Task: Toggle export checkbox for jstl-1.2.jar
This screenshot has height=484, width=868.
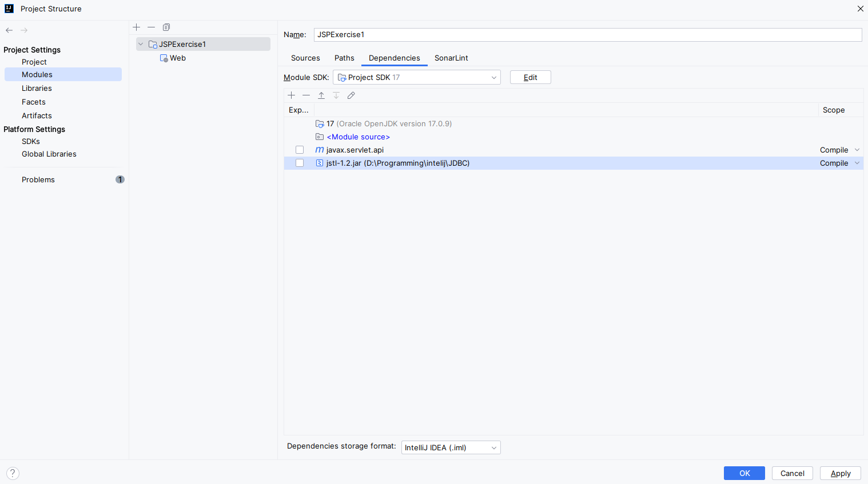Action: (x=300, y=163)
